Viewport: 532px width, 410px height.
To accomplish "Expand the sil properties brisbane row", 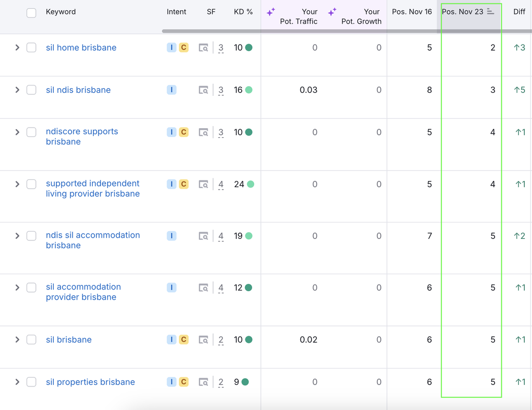I will point(17,382).
